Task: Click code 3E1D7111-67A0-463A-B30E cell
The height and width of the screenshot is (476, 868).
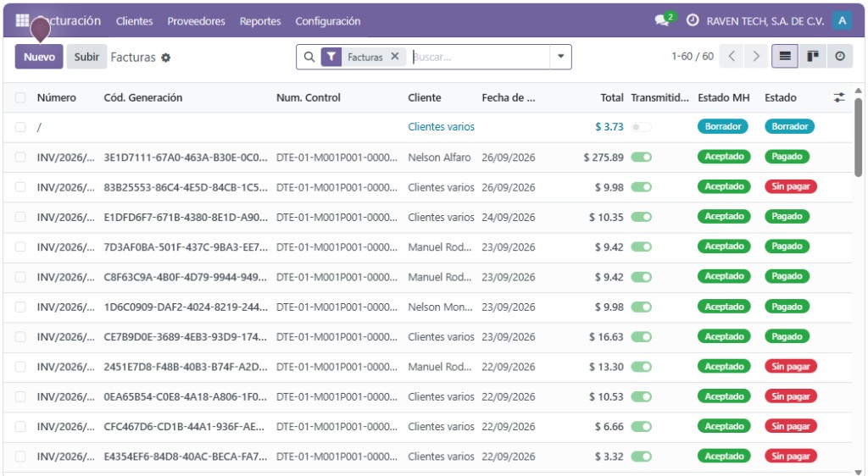Action: tap(186, 158)
